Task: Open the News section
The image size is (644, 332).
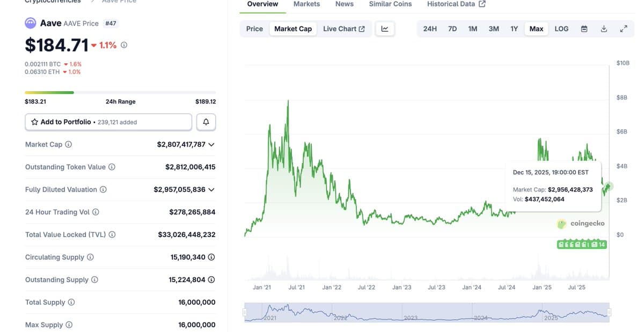Action: point(344,4)
